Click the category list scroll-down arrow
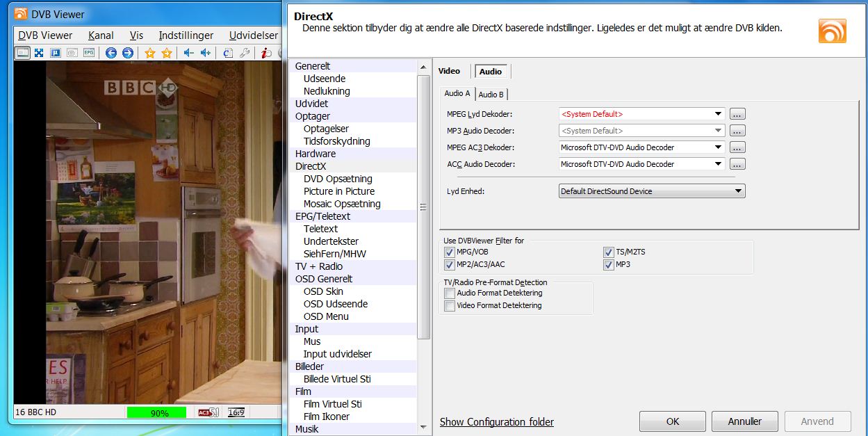This screenshot has height=436, width=868. [x=423, y=426]
